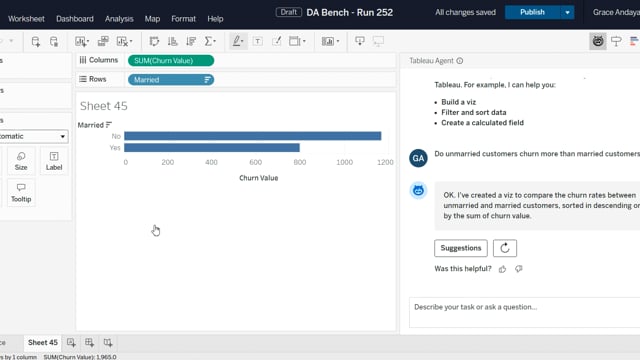Sort ascending using toolbar icon
The image size is (640, 360).
[173, 41]
